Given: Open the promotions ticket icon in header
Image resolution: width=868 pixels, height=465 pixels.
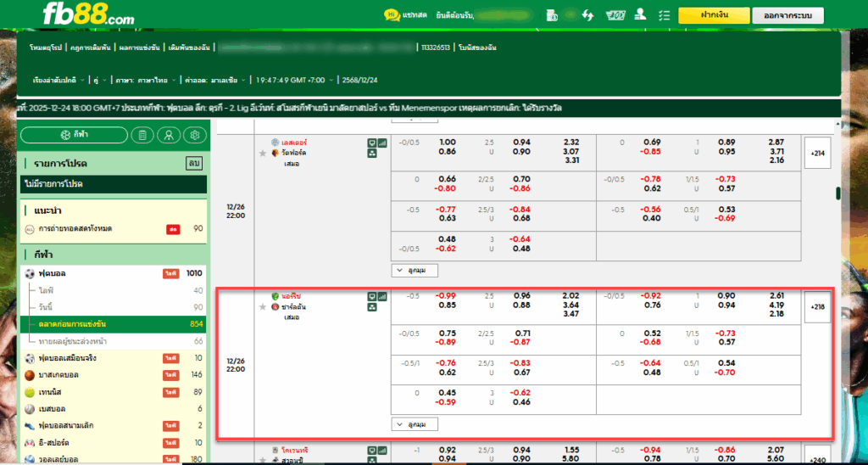Looking at the screenshot, I should click(615, 15).
